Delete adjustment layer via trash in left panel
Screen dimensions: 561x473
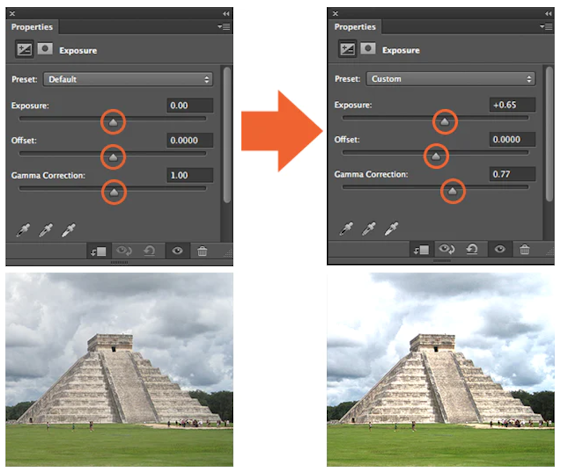coord(202,251)
